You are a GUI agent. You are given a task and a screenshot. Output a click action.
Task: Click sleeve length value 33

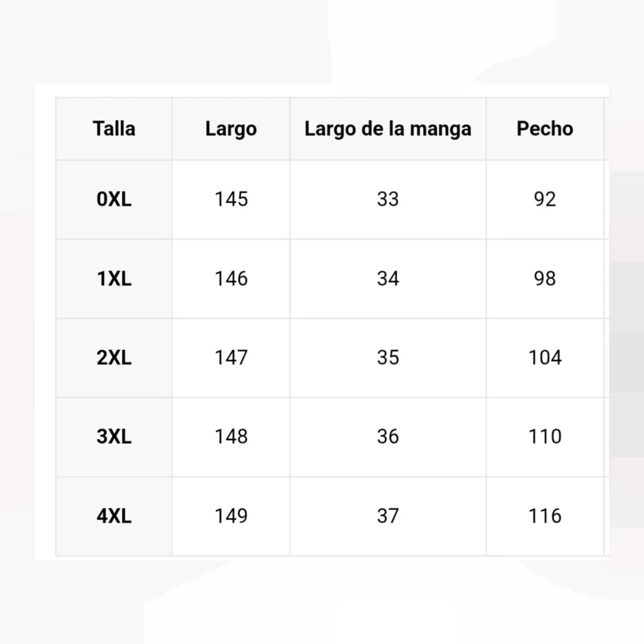pos(388,199)
